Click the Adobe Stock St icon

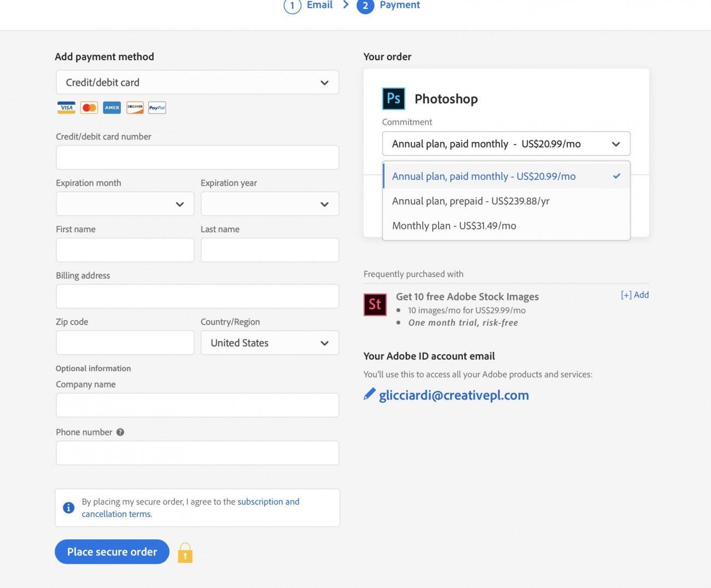(375, 304)
